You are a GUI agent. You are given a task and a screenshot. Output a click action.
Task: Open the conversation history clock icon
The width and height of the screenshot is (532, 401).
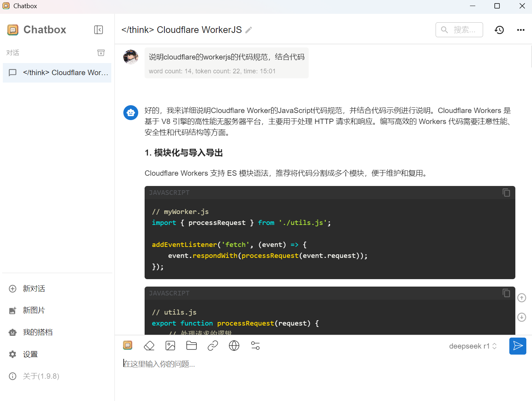pos(499,30)
